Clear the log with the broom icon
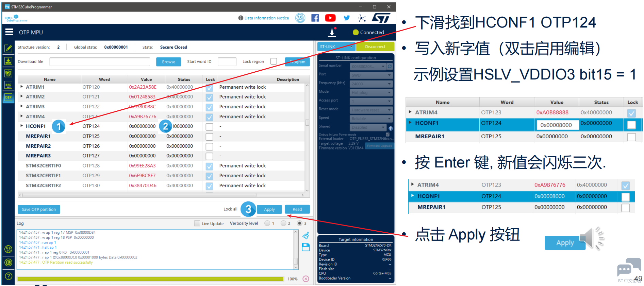The height and width of the screenshot is (286, 644). (306, 235)
